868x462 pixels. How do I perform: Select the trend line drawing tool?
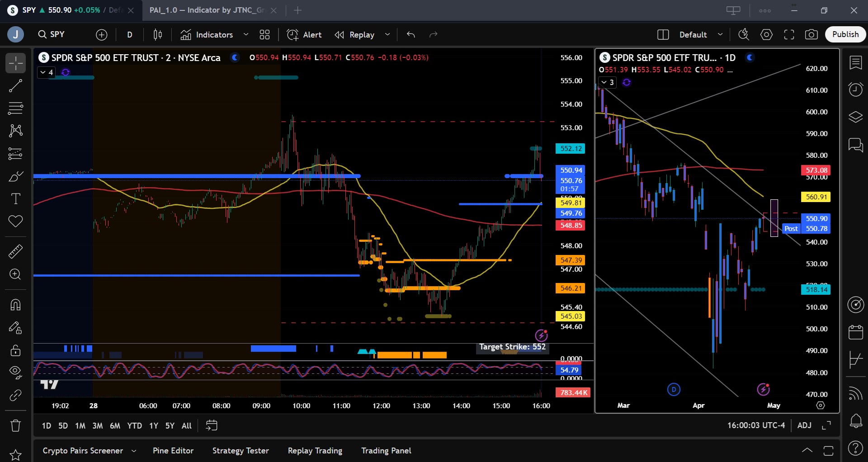pos(15,85)
